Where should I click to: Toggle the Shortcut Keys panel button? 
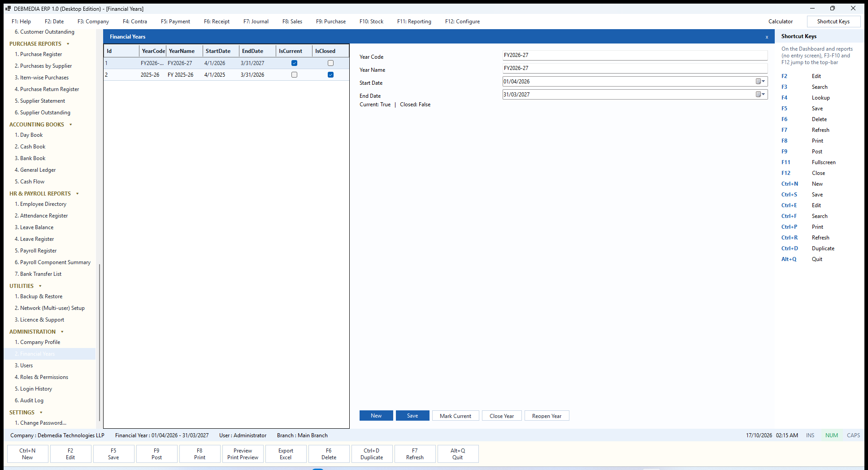pyautogui.click(x=833, y=22)
